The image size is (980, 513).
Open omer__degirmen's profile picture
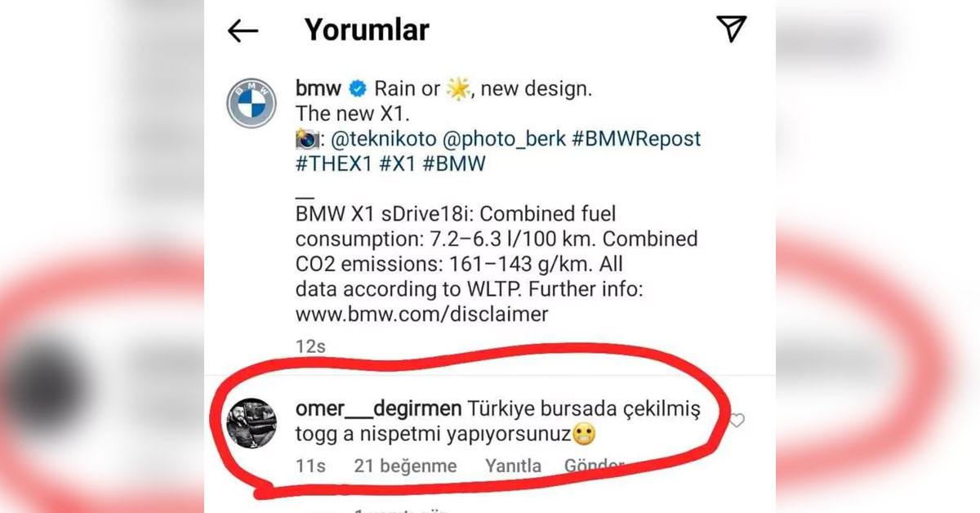coord(251,423)
